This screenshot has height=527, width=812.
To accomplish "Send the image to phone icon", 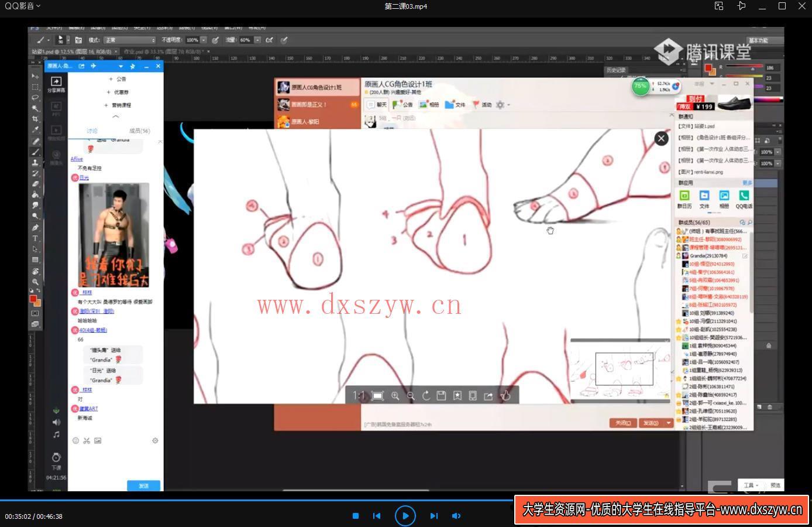I will (x=473, y=396).
